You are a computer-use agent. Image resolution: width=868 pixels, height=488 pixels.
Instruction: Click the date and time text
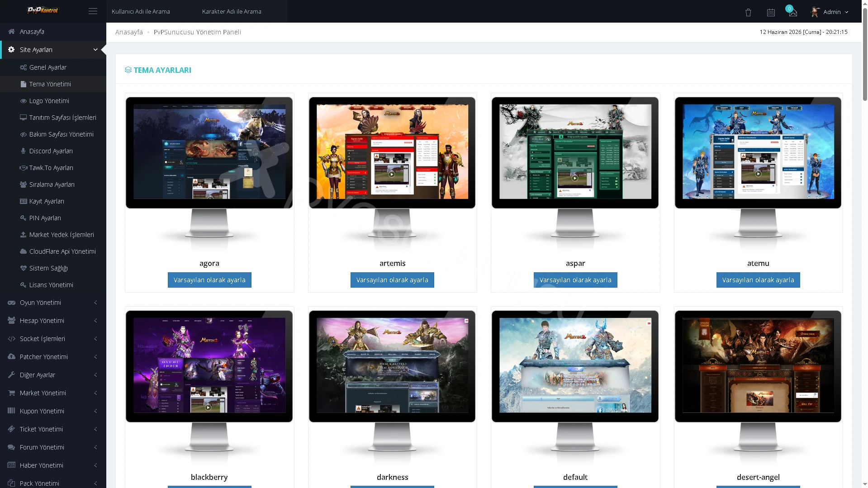[x=803, y=32]
